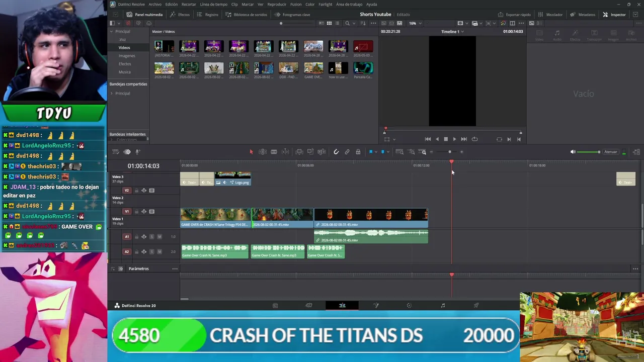
Task: Open the Mezclador panel
Action: [x=550, y=15]
